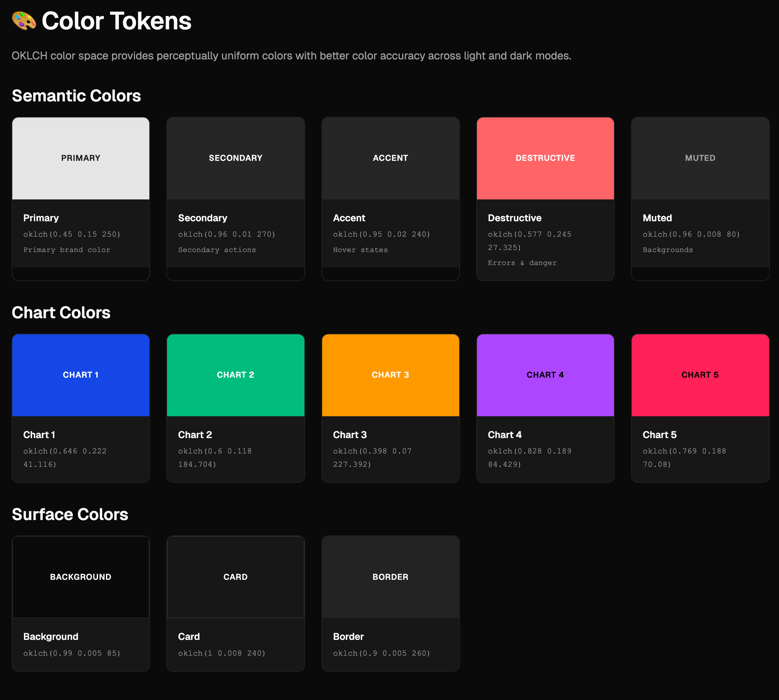Choose the orange Chart 3 swatch
The image size is (779, 700).
[x=390, y=375]
